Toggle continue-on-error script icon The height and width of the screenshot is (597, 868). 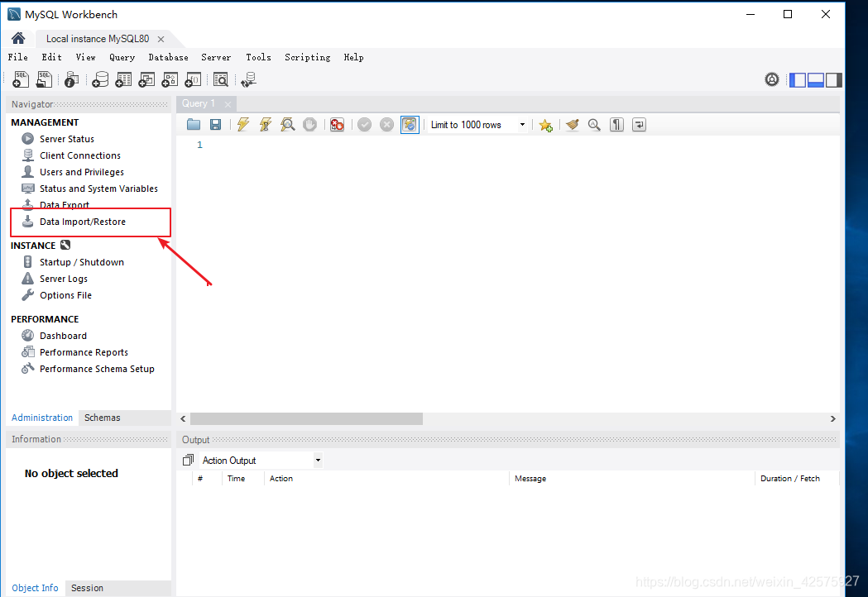coord(337,125)
